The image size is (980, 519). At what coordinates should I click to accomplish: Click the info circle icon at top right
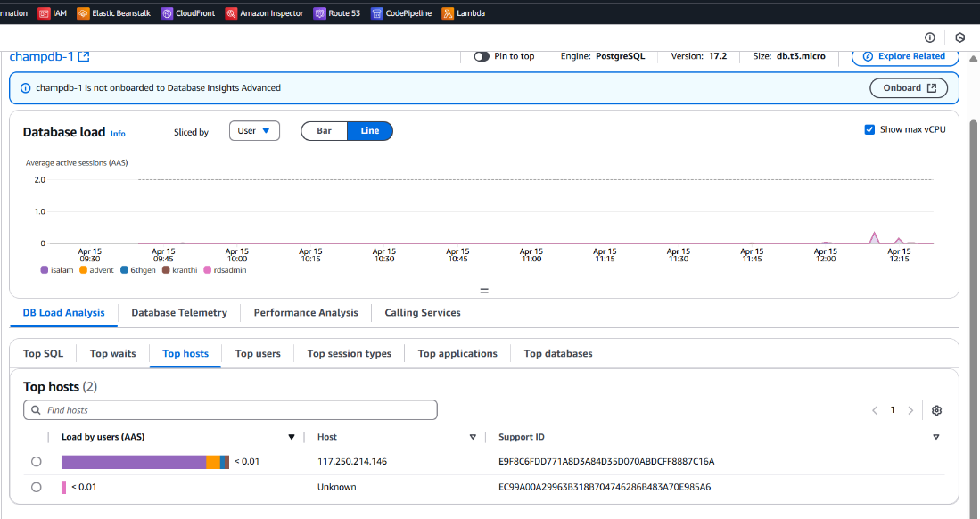click(x=930, y=37)
